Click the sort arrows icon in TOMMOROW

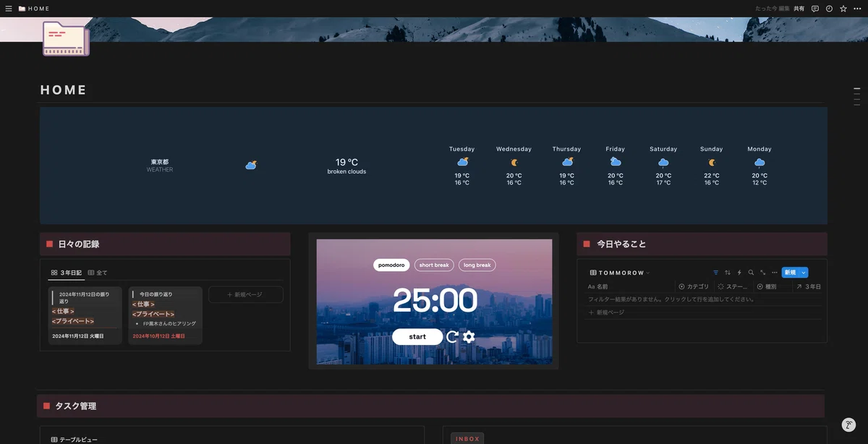[728, 273]
